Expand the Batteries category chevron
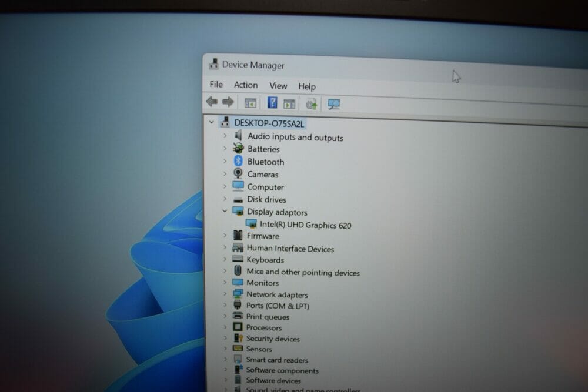 [225, 148]
